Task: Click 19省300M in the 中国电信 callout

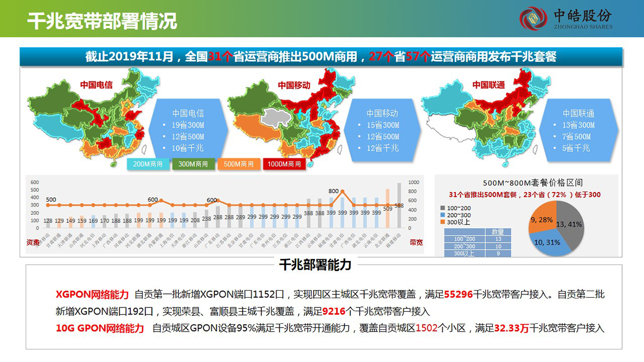Action: click(188, 125)
